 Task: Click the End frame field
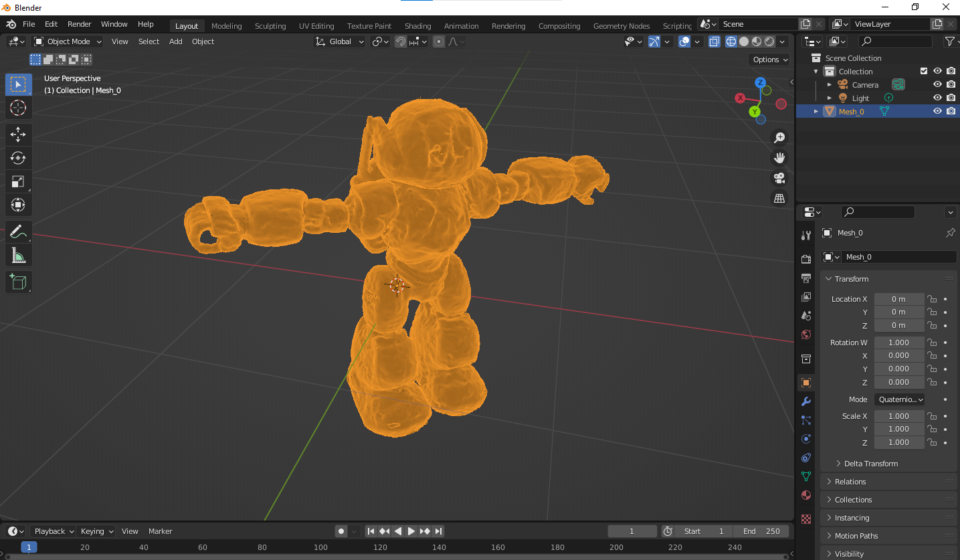tap(761, 531)
